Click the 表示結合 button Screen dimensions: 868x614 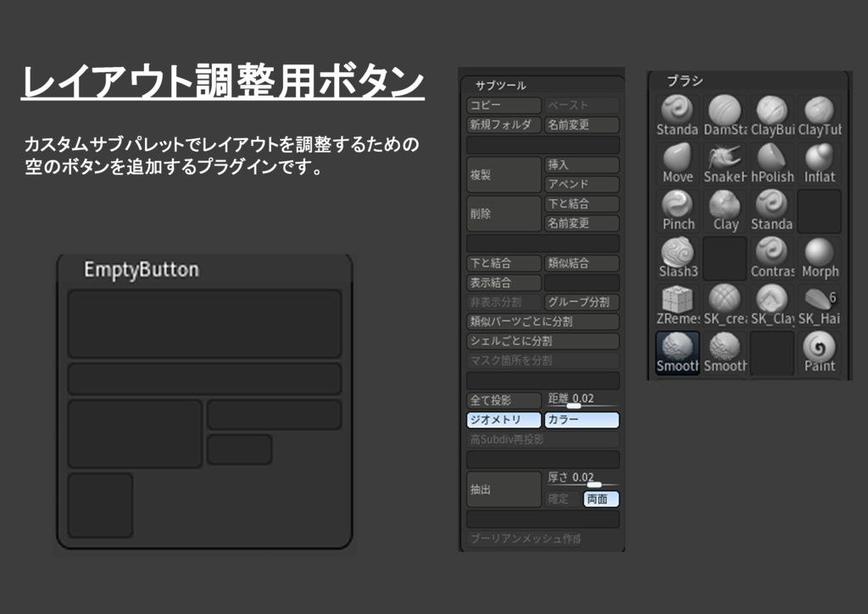point(504,282)
